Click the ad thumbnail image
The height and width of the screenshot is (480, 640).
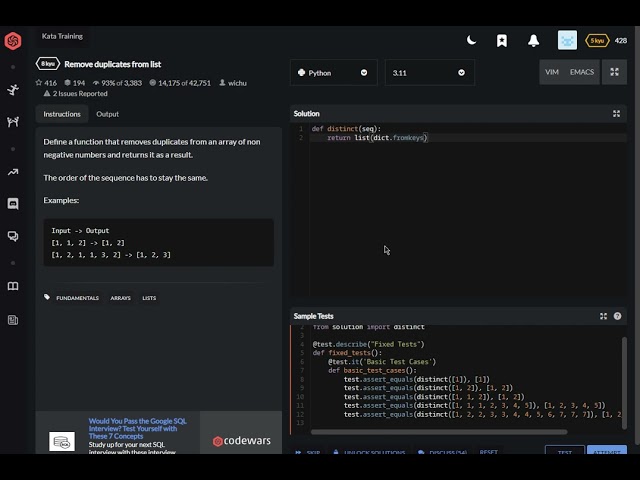click(x=62, y=441)
